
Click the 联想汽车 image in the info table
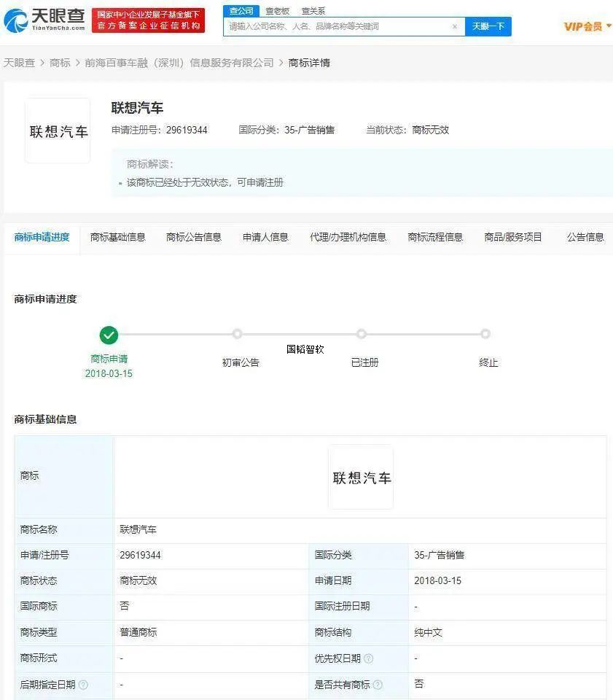(x=361, y=477)
